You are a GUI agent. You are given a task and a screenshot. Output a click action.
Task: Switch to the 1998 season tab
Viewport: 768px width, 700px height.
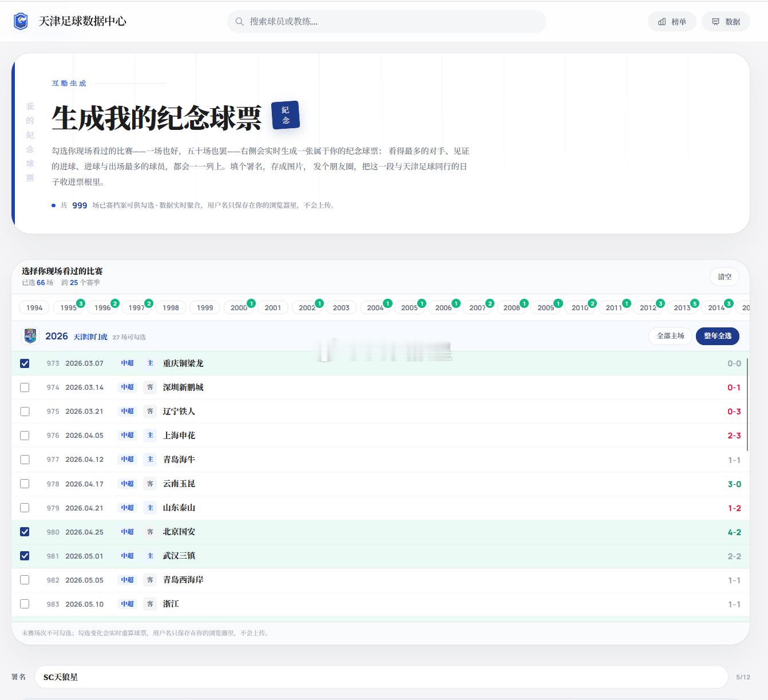tap(171, 307)
